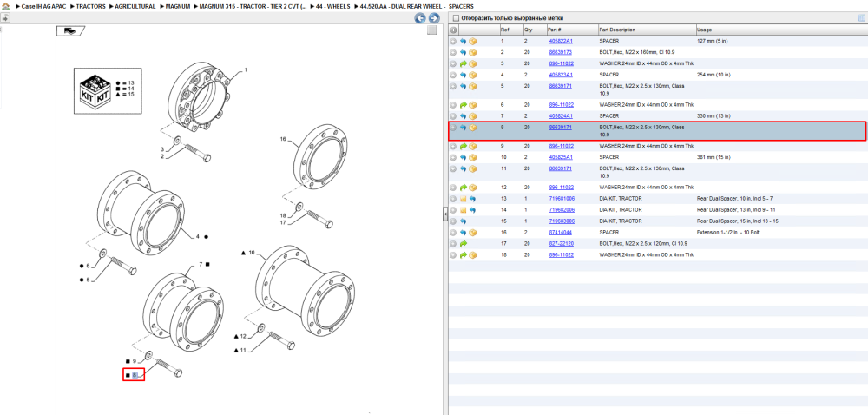Image resolution: width=868 pixels, height=415 pixels.
Task: Open AGRICULTURAL breadcrumb
Action: (135, 6)
